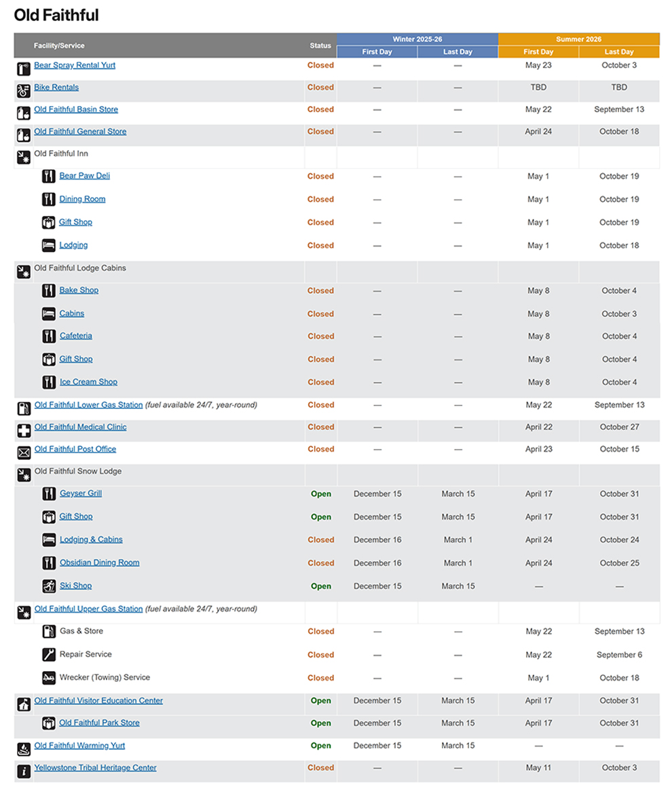Open the Ice Cream Shop link
The height and width of the screenshot is (796, 672).
coord(88,382)
